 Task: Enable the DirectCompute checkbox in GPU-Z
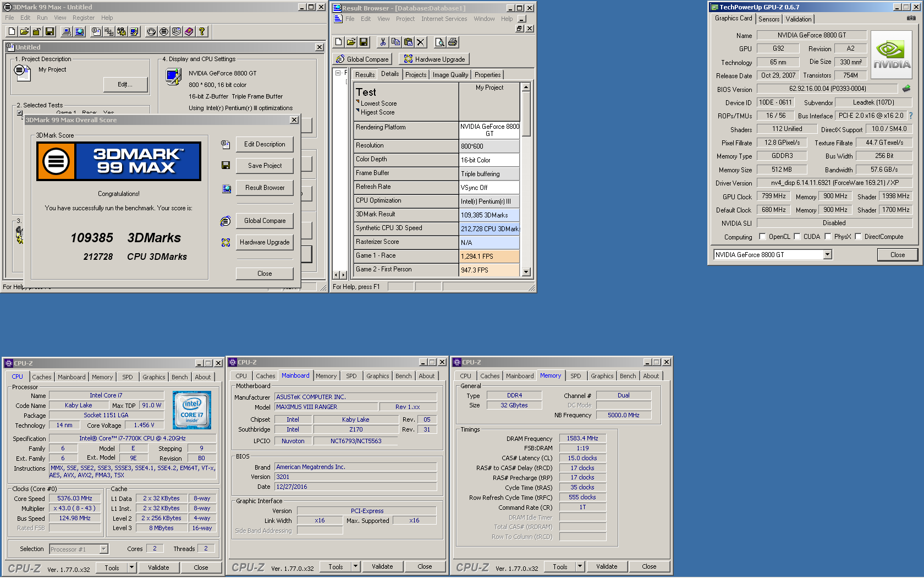(x=858, y=237)
